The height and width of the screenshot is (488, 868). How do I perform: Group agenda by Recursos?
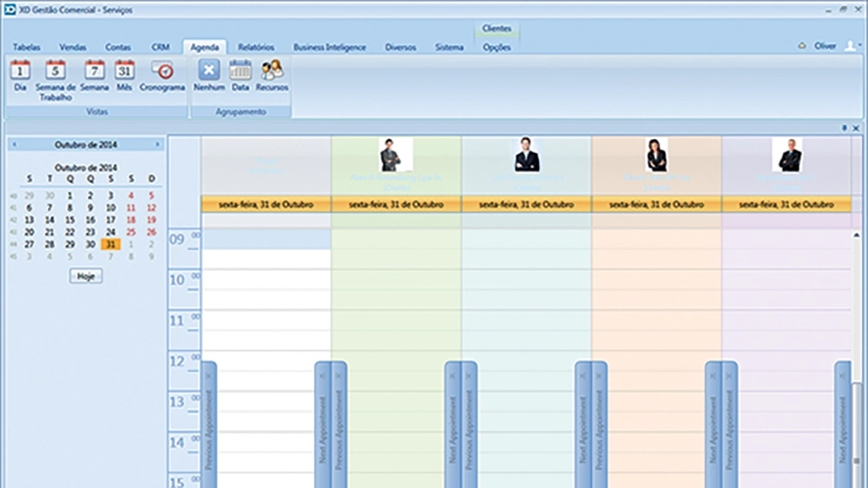click(272, 76)
